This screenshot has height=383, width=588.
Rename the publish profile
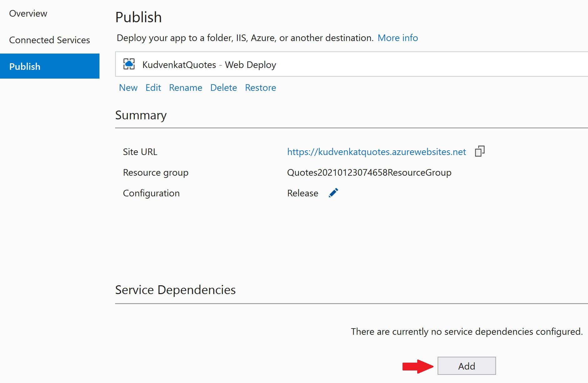[x=185, y=88]
